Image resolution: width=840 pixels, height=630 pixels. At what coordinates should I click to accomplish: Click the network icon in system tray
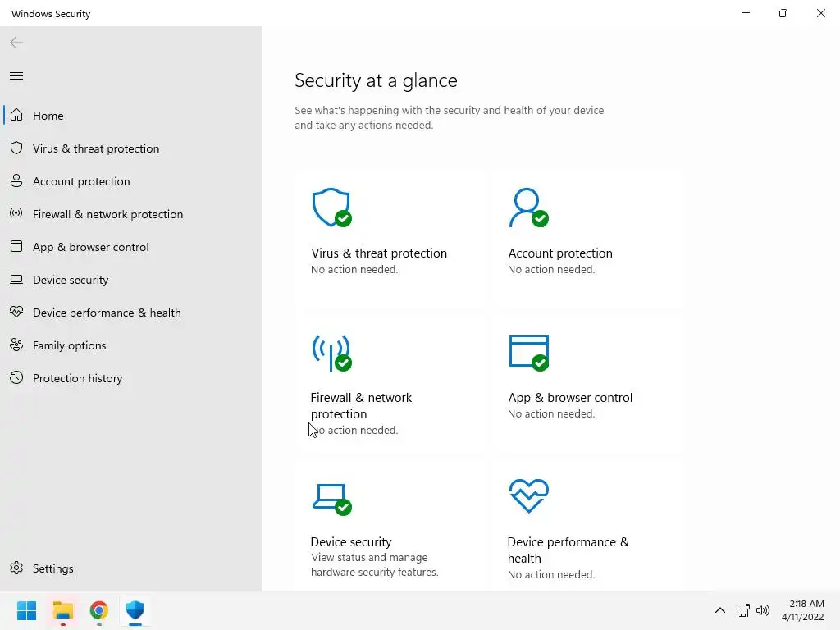point(742,610)
